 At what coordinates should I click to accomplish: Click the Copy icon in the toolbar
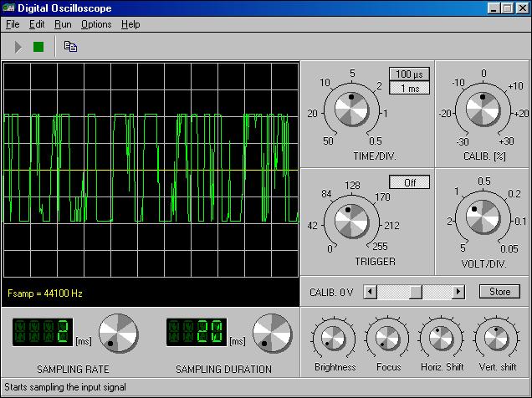pos(71,47)
